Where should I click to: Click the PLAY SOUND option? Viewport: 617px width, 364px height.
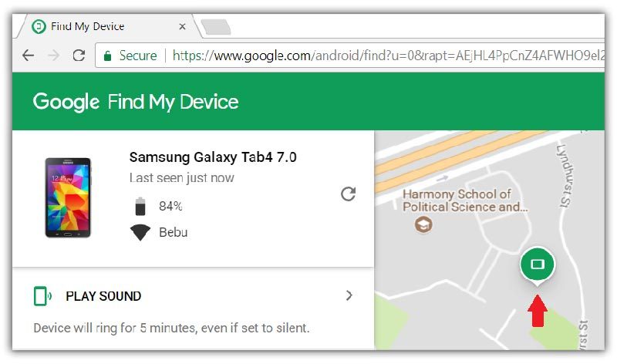(103, 296)
